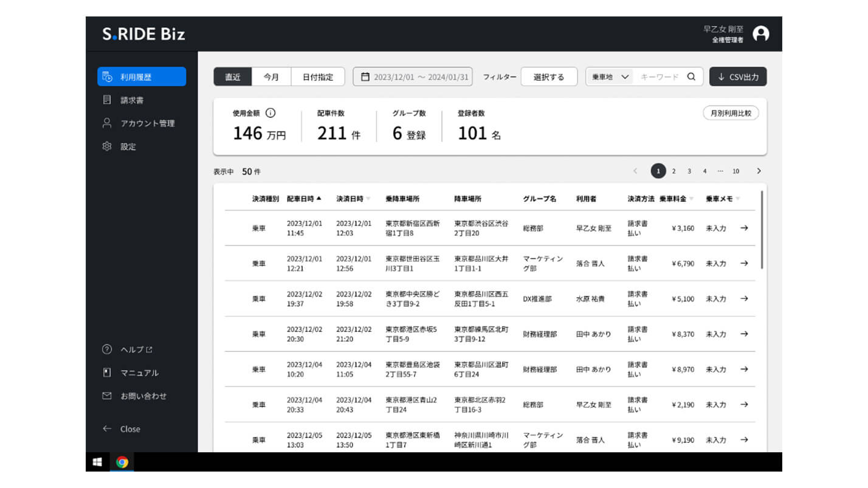This screenshot has height=488, width=868.
Task: Open details arrow for ¥3,160 ride
Action: [x=744, y=228]
